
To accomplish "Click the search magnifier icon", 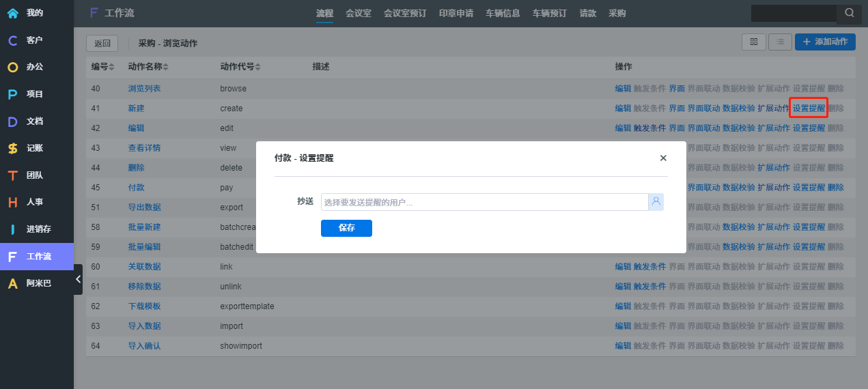I will pos(849,13).
